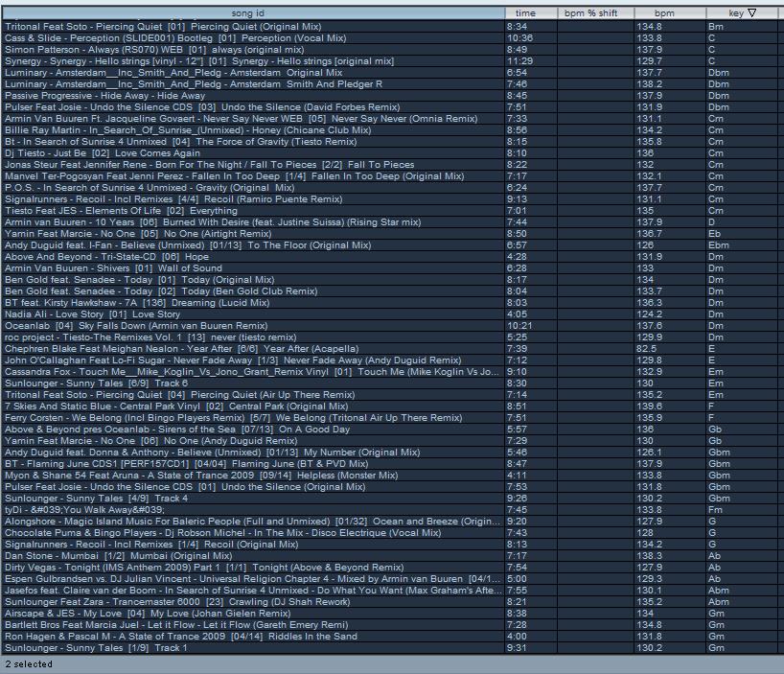
Task: Pick Simon Patterson 'always (original mix)' row
Action: click(390, 50)
